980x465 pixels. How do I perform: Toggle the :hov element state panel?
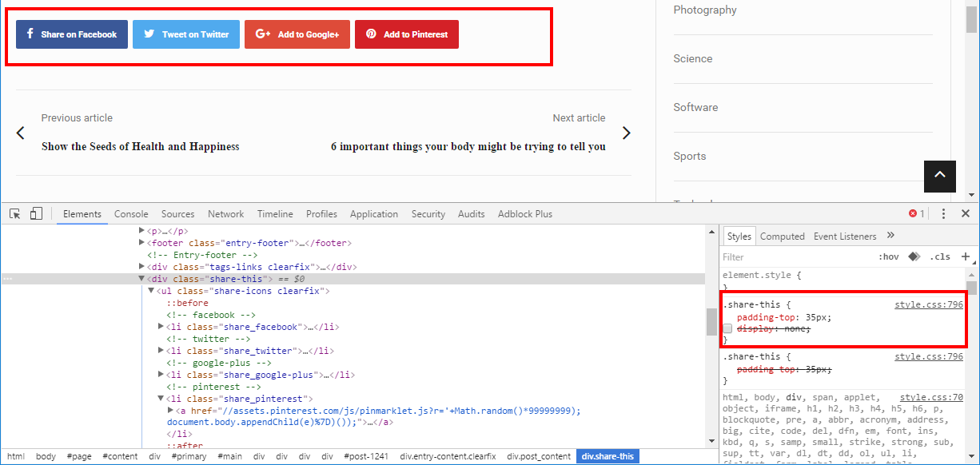(x=888, y=257)
